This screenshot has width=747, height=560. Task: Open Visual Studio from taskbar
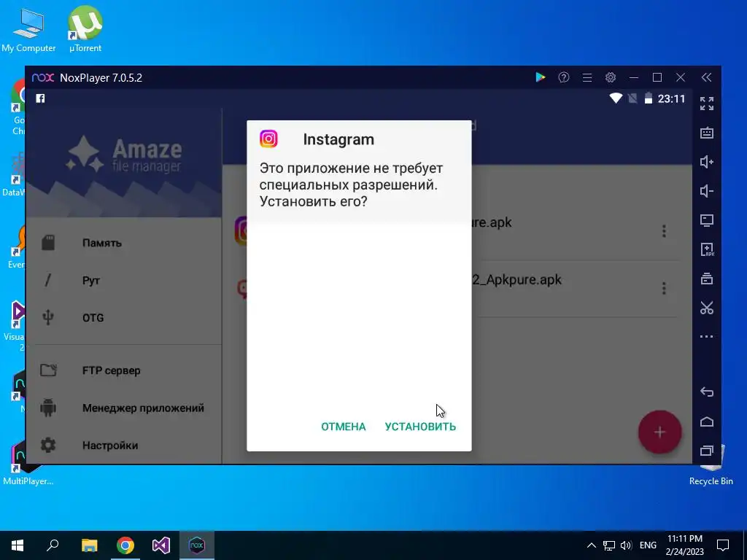pyautogui.click(x=161, y=545)
